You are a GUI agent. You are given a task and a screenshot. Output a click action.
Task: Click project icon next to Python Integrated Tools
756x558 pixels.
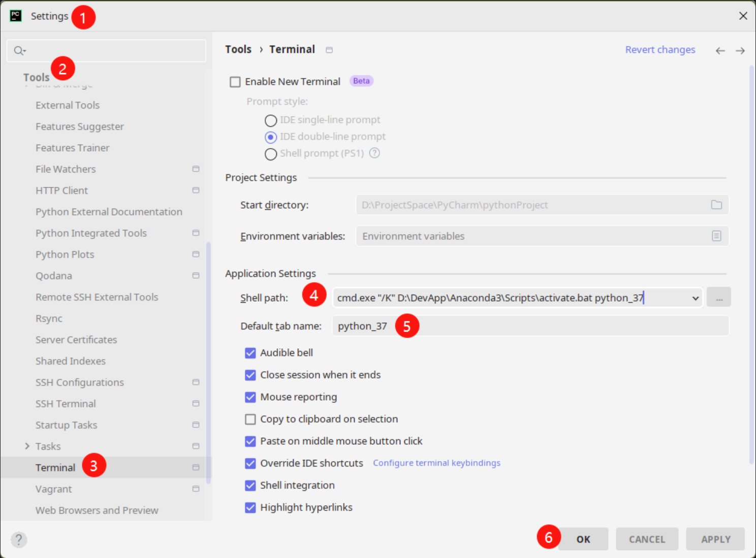(x=196, y=233)
